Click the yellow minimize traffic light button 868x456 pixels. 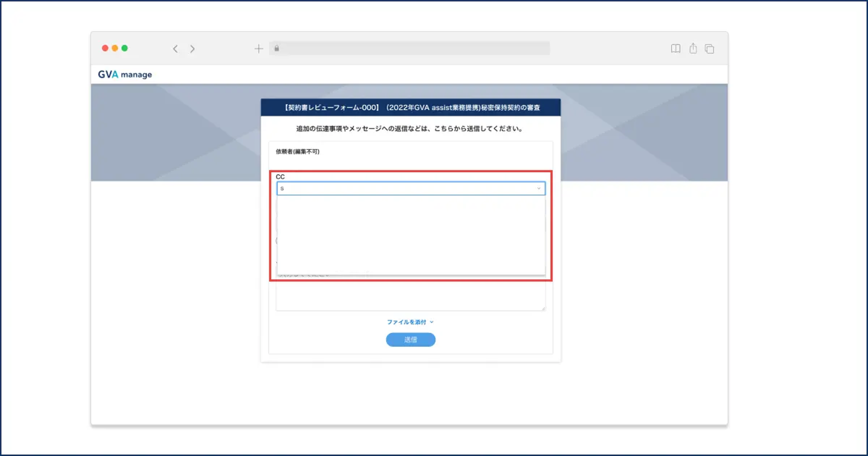[115, 48]
